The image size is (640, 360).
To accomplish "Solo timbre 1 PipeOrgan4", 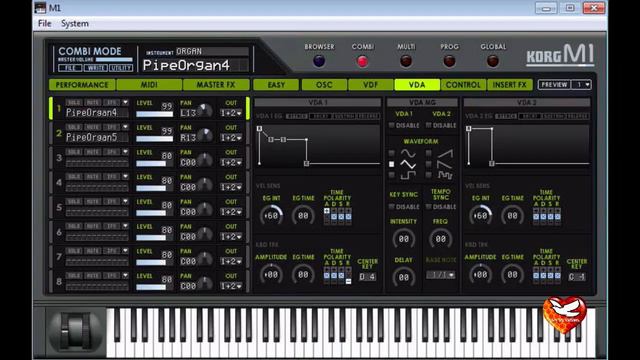I will click(x=73, y=102).
